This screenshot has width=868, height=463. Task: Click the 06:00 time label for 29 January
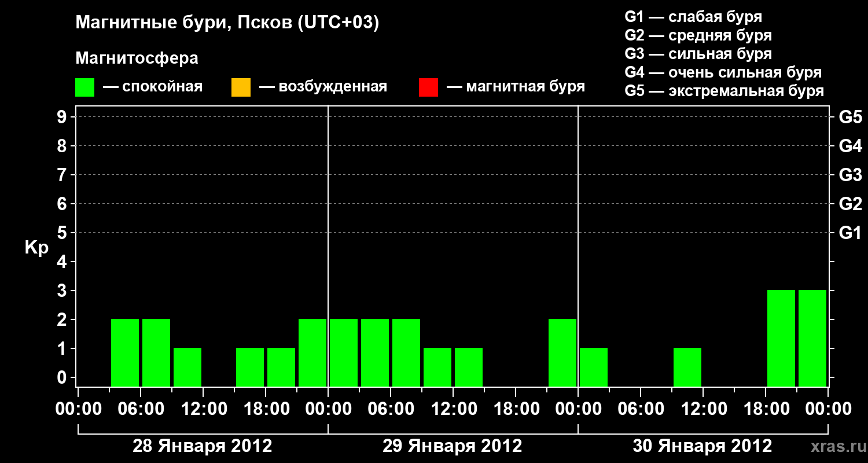[391, 409]
